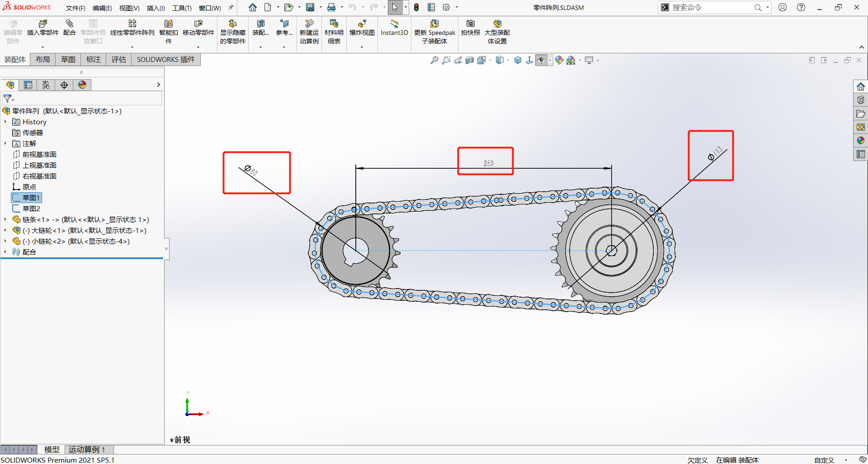Expand the manager panel chevron arrow
This screenshot has width=868, height=464.
click(158, 85)
